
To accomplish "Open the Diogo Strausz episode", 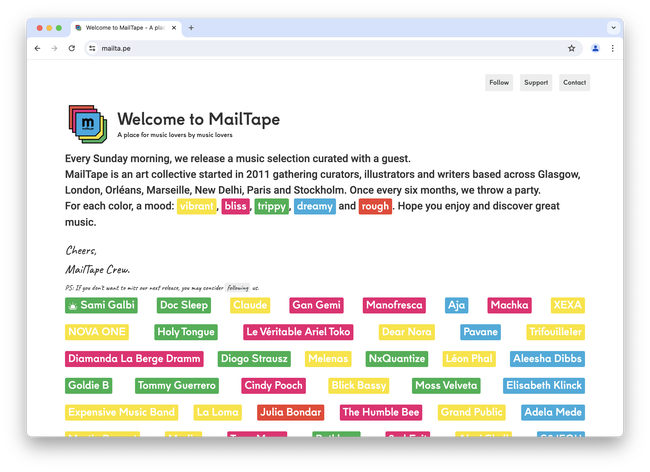I will [x=254, y=359].
